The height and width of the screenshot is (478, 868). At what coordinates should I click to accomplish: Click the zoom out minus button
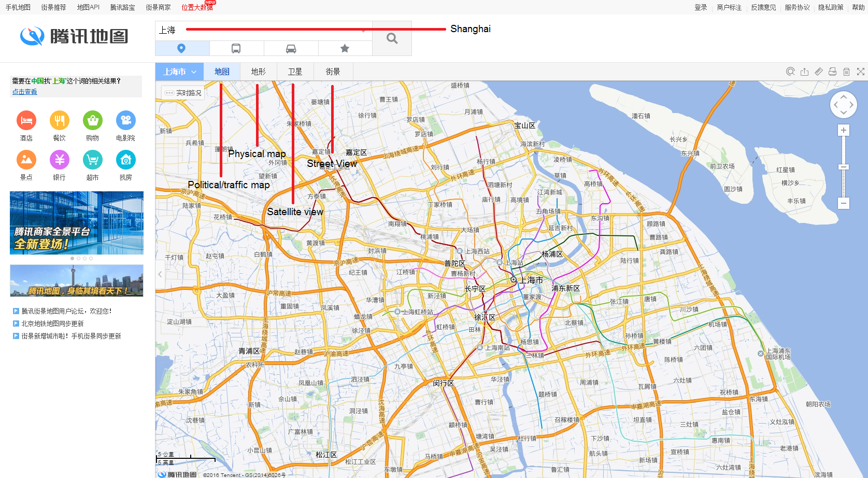click(x=844, y=203)
